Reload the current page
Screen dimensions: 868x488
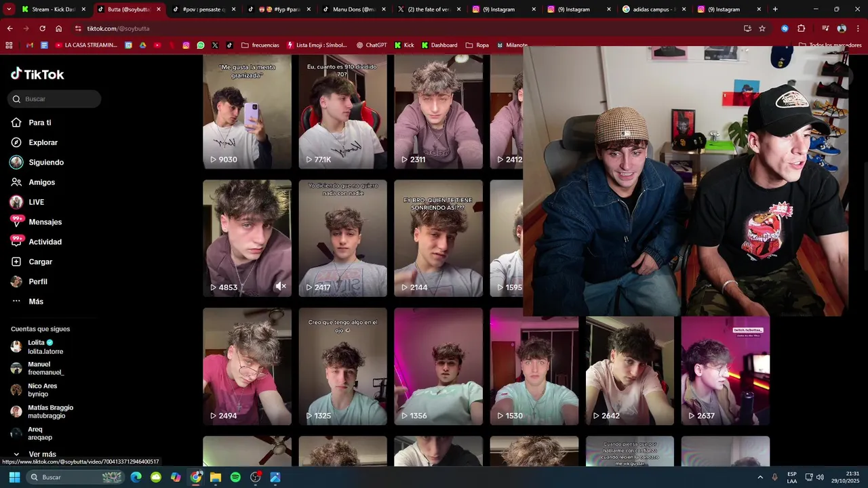(x=42, y=28)
